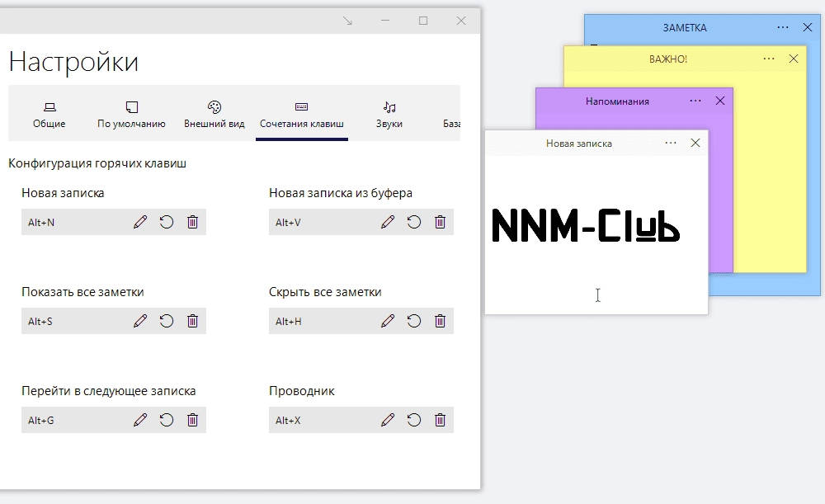
Task: Click the diagonal arrow icon in settings title bar
Action: (x=348, y=21)
